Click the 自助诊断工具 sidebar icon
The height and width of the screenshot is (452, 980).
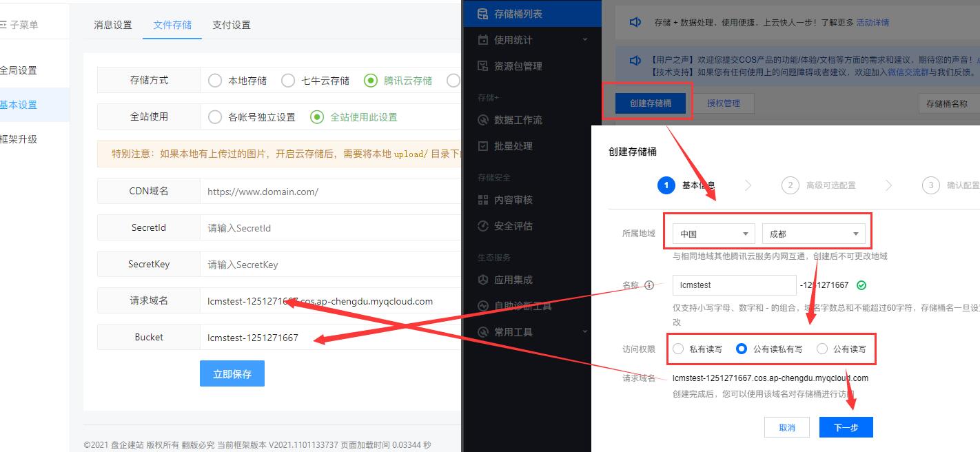(483, 306)
